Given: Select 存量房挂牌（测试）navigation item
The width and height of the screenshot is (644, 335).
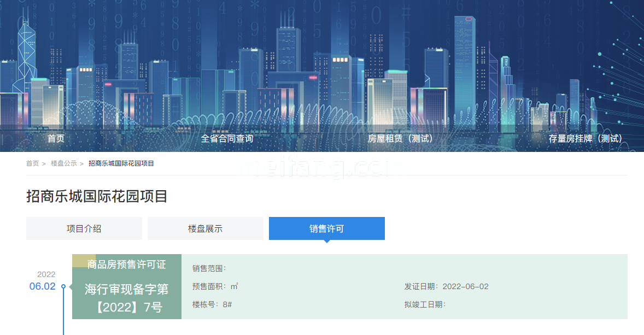Looking at the screenshot, I should (x=586, y=139).
